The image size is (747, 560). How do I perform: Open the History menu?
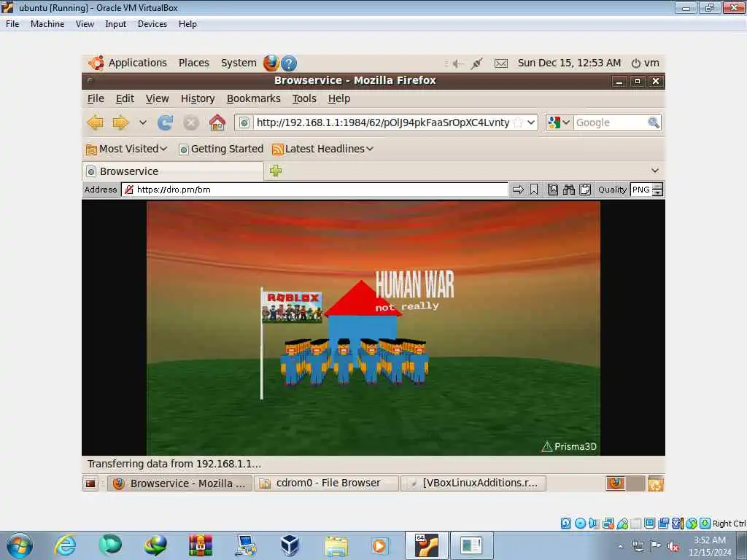[198, 98]
